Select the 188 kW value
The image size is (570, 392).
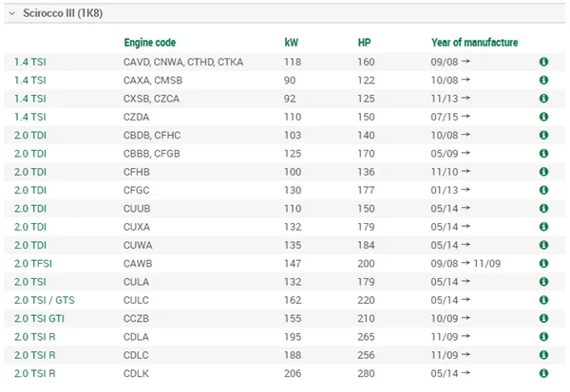tap(293, 355)
